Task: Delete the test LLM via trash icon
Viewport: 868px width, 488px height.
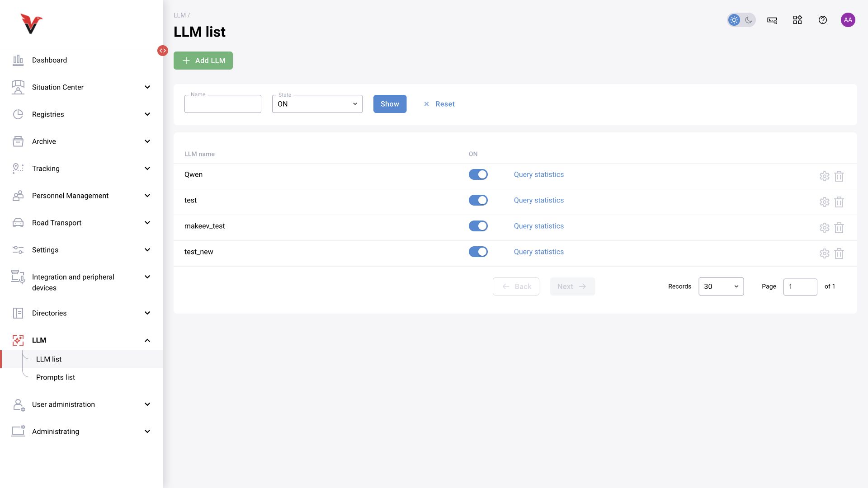Action: [839, 202]
